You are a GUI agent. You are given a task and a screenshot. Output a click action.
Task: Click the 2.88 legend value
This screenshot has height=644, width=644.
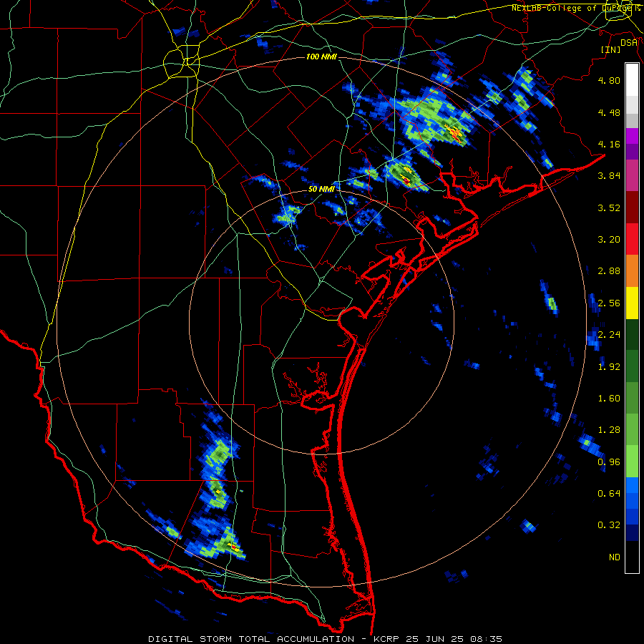pos(609,271)
